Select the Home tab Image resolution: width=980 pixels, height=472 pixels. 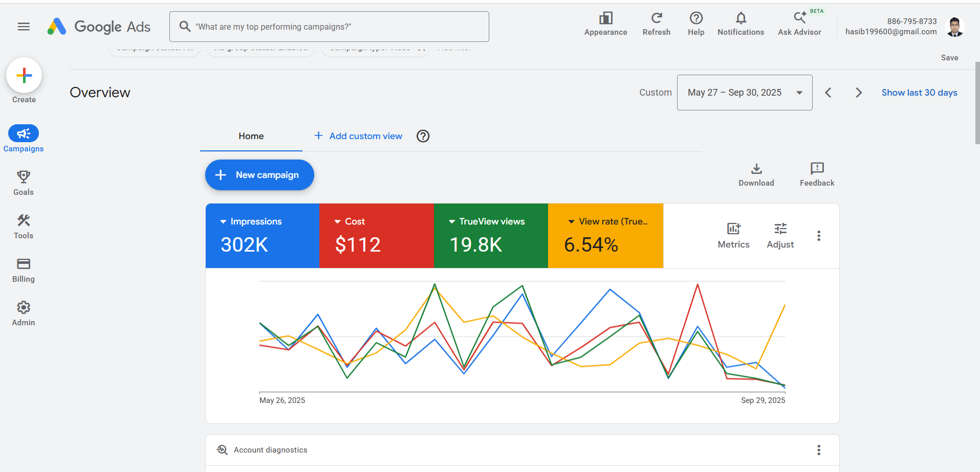point(251,136)
